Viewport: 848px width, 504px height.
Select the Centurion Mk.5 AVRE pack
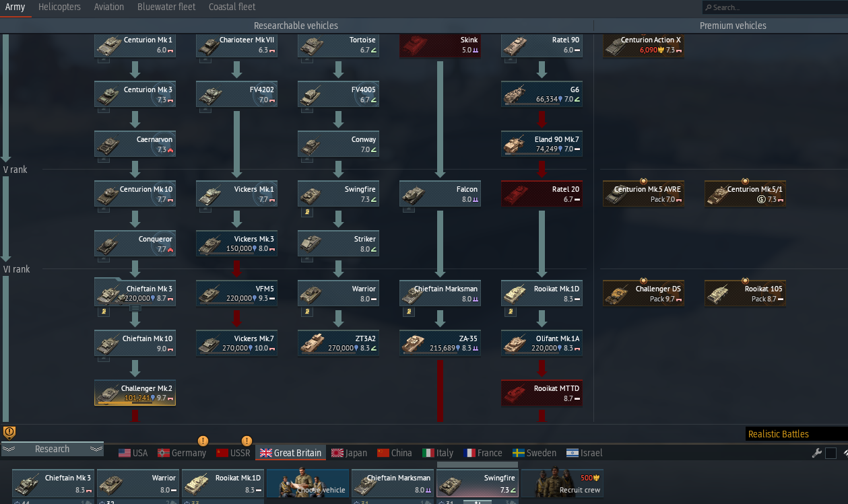tap(643, 194)
